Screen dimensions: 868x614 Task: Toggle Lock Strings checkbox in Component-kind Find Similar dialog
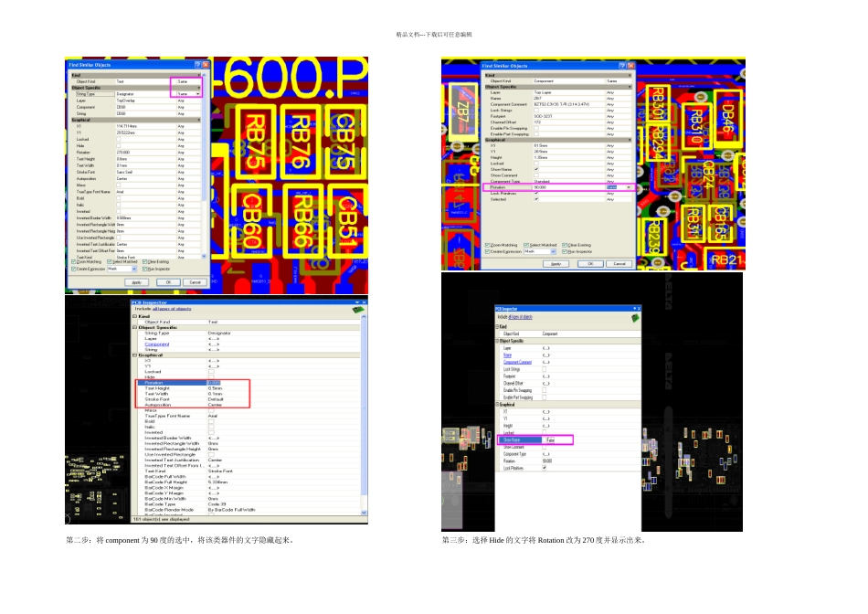[x=536, y=111]
